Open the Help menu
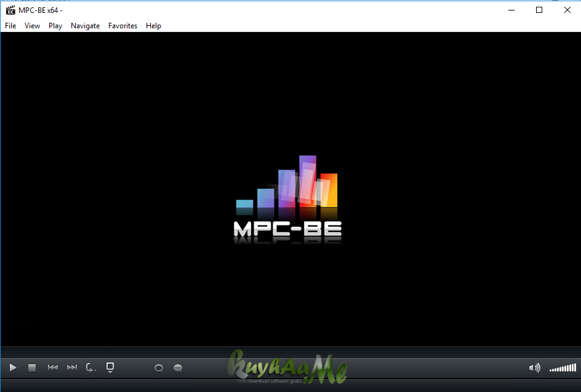Viewport: 581px width, 392px height. pyautogui.click(x=153, y=26)
